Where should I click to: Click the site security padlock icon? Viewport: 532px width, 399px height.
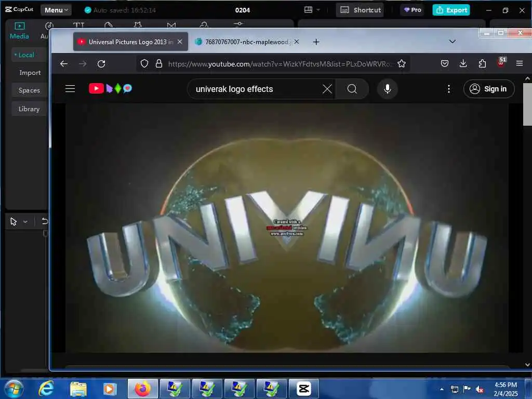tap(159, 63)
